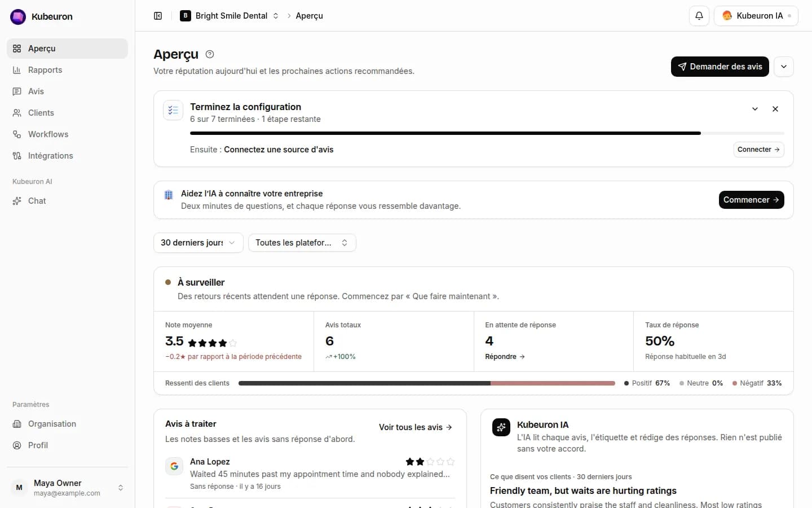This screenshot has height=508, width=812.
Task: Open the 30 derniers jours dropdown
Action: (198, 243)
